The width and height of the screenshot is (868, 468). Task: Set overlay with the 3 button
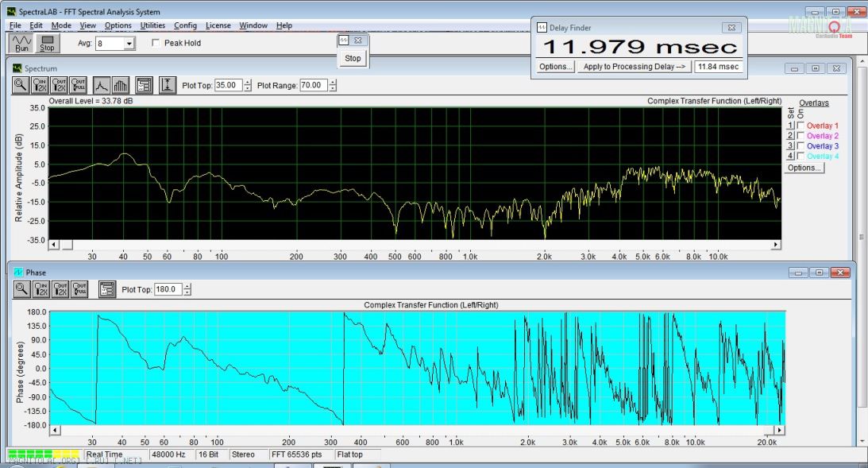click(790, 145)
